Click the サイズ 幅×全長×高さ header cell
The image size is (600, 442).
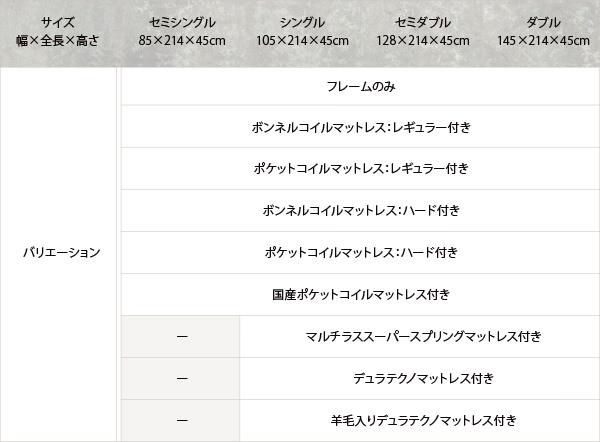click(x=57, y=32)
